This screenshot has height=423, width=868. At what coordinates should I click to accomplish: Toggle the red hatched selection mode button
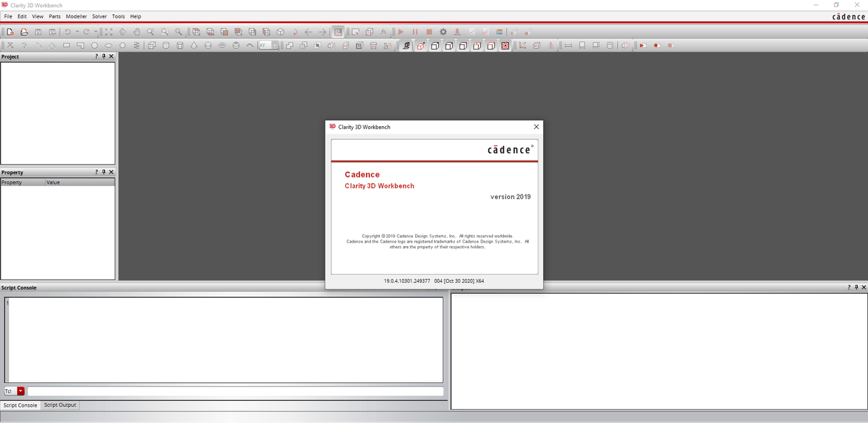tap(505, 45)
